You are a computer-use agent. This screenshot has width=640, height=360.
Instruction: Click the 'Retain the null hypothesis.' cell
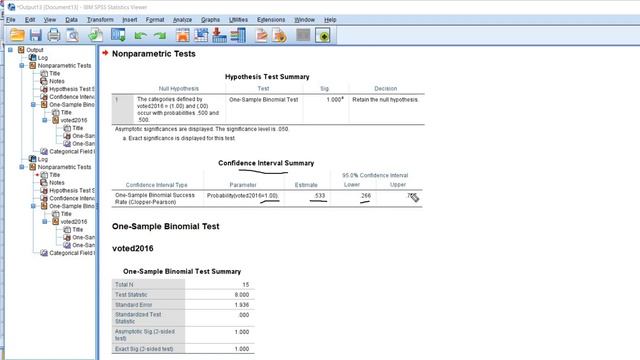pos(385,100)
